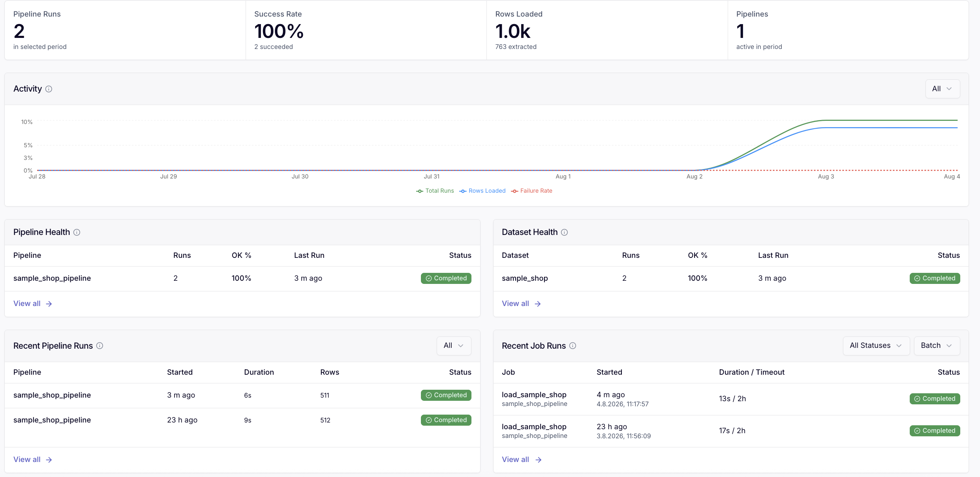This screenshot has height=477, width=980.
Task: Click Completed badge in Dataset Health row
Action: [x=935, y=278]
